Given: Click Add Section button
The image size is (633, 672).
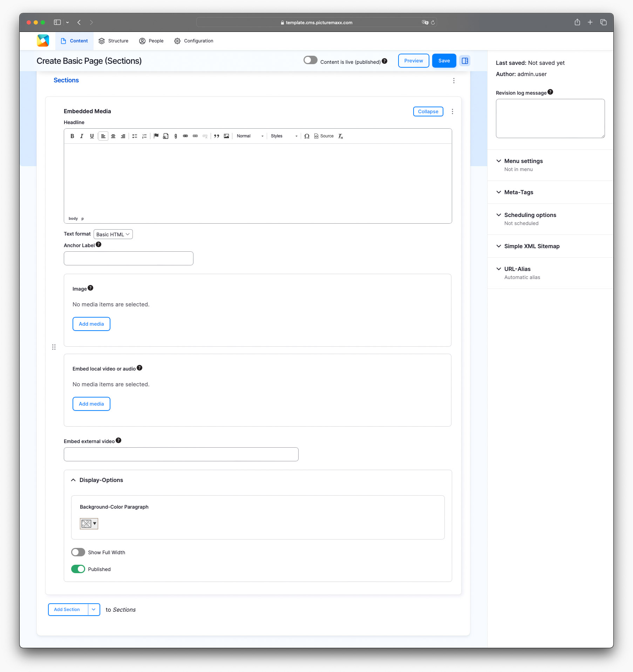Looking at the screenshot, I should click(68, 610).
